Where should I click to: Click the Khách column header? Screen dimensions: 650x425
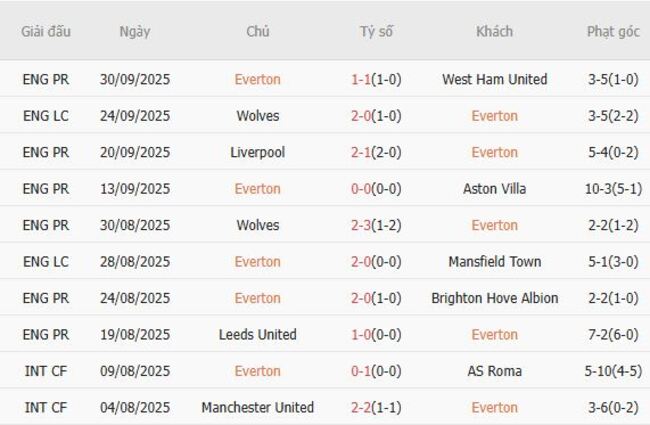click(x=494, y=31)
